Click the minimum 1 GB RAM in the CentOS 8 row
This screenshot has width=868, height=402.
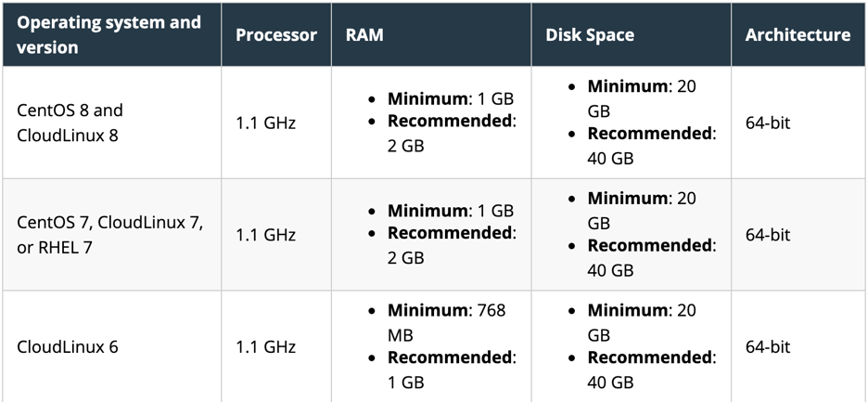[x=450, y=98]
